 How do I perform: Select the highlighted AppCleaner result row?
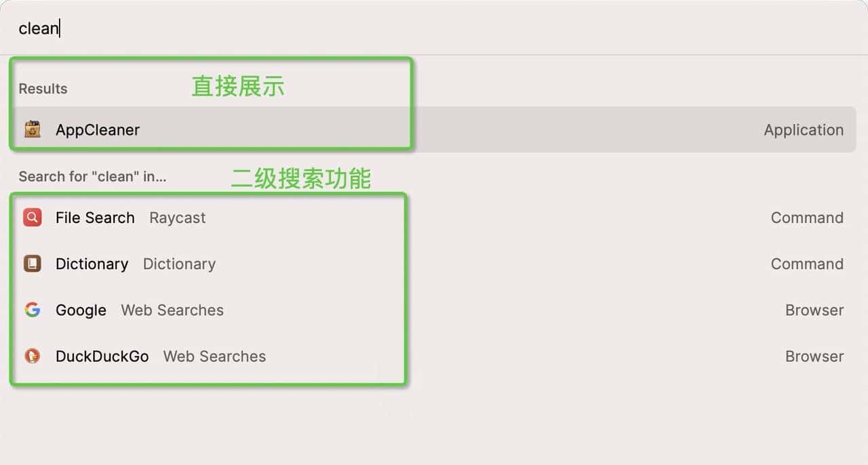click(271, 129)
